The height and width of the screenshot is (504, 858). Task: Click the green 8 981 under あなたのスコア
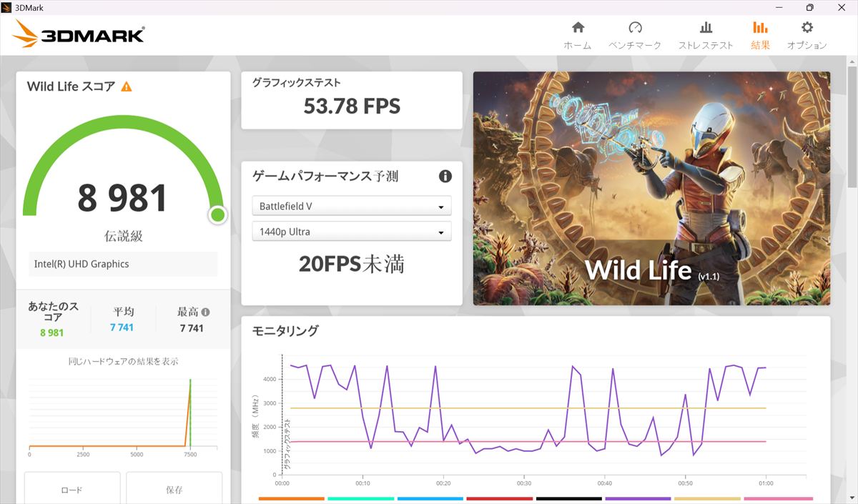(52, 332)
